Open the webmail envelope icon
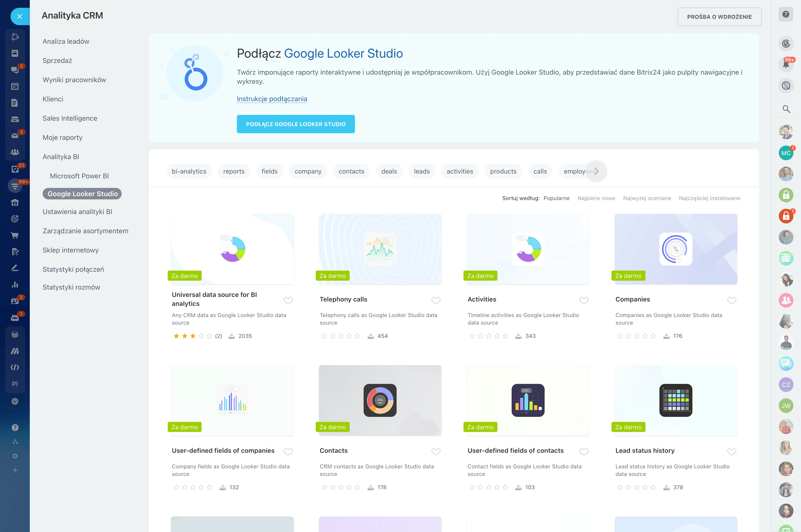801x532 pixels. pos(15,135)
